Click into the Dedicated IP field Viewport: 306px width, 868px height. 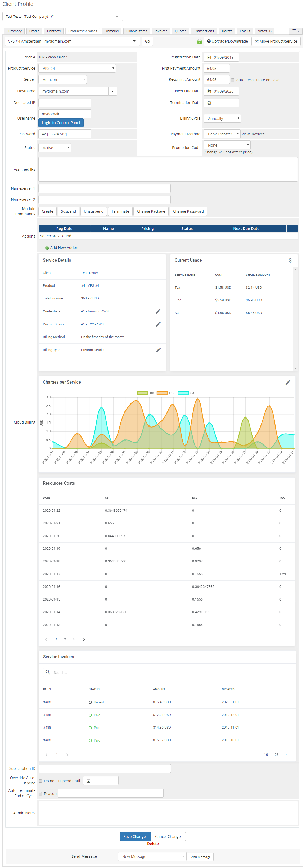65,103
